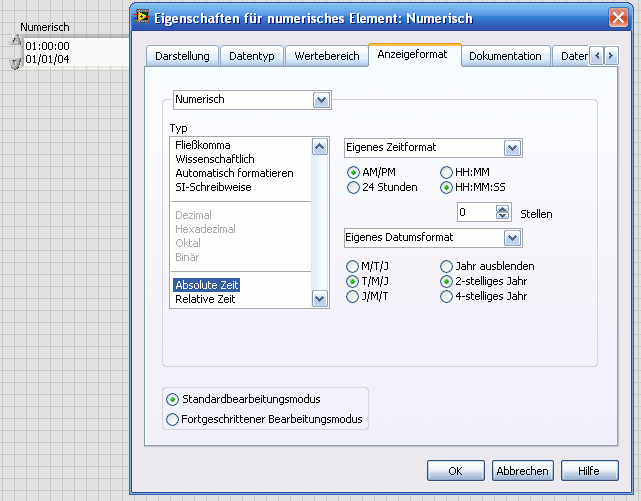The height and width of the screenshot is (501, 641).
Task: Select Fließkomma in the Typ list
Action: click(203, 145)
